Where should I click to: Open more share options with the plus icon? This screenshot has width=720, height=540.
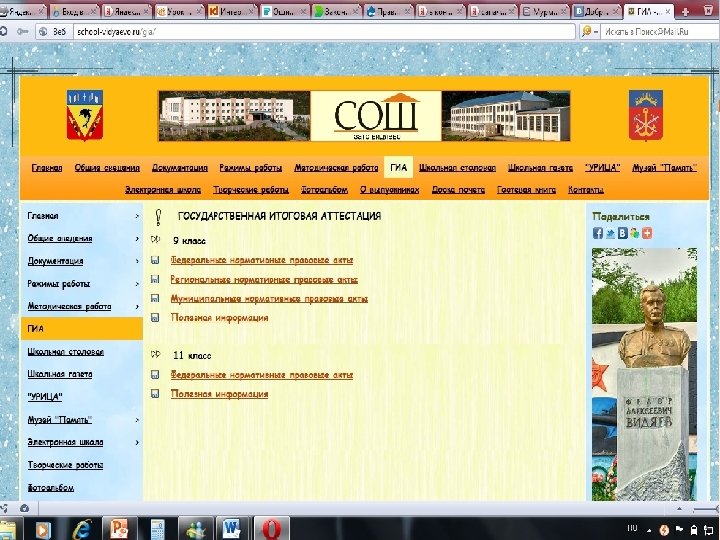[647, 233]
